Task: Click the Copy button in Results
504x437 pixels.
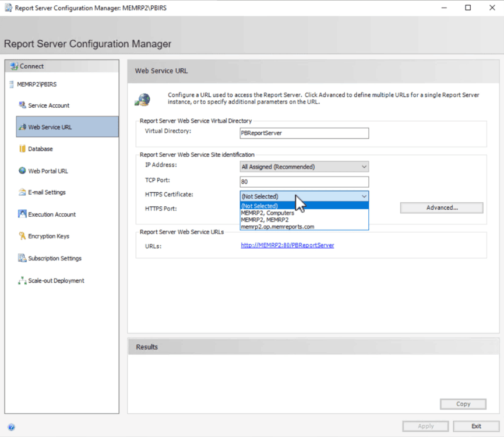Action: pos(463,404)
